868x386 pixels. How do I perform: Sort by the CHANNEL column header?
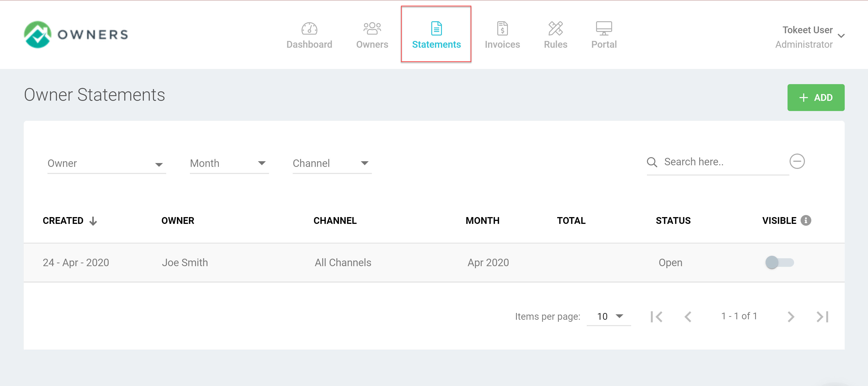pyautogui.click(x=335, y=221)
